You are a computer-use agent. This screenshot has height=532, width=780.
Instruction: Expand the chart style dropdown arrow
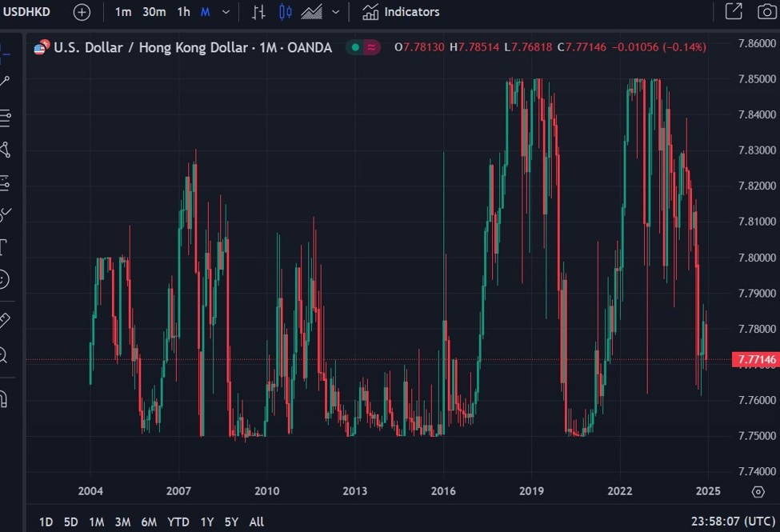click(335, 12)
